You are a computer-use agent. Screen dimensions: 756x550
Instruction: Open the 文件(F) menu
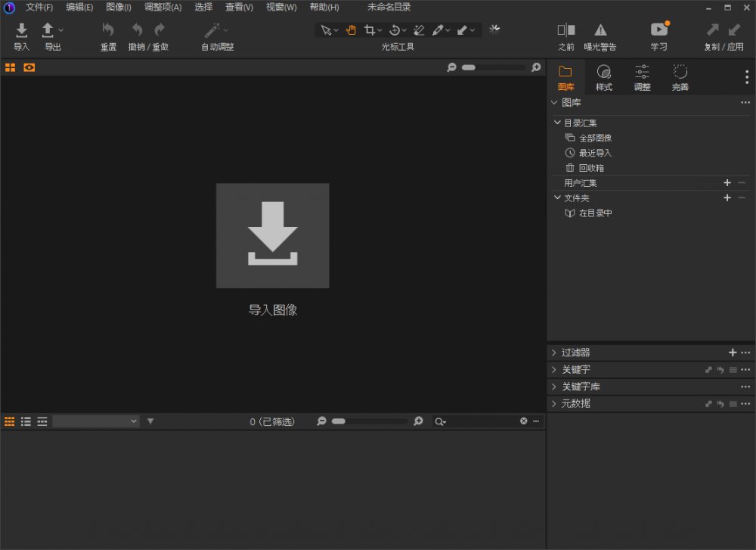pos(39,7)
